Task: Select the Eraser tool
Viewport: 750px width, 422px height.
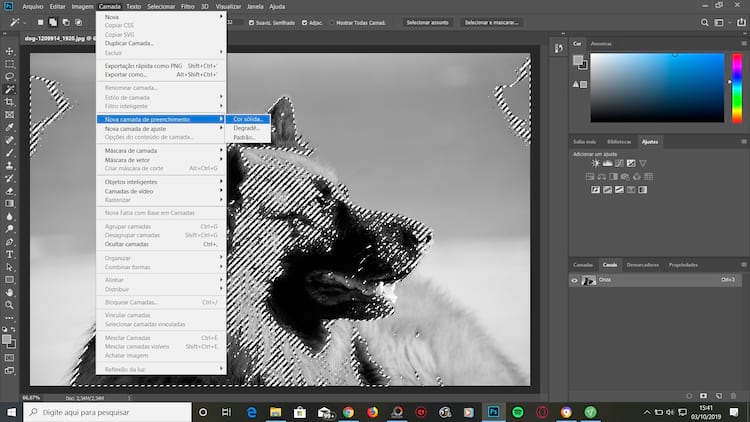Action: pos(9,191)
